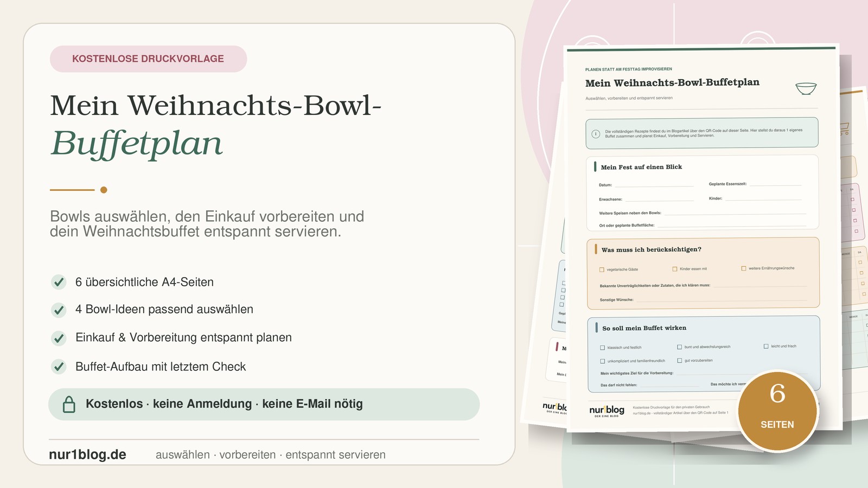Tick the 'unkompliziert und familienfreundlich' checkbox
This screenshot has width=868, height=488.
click(602, 361)
